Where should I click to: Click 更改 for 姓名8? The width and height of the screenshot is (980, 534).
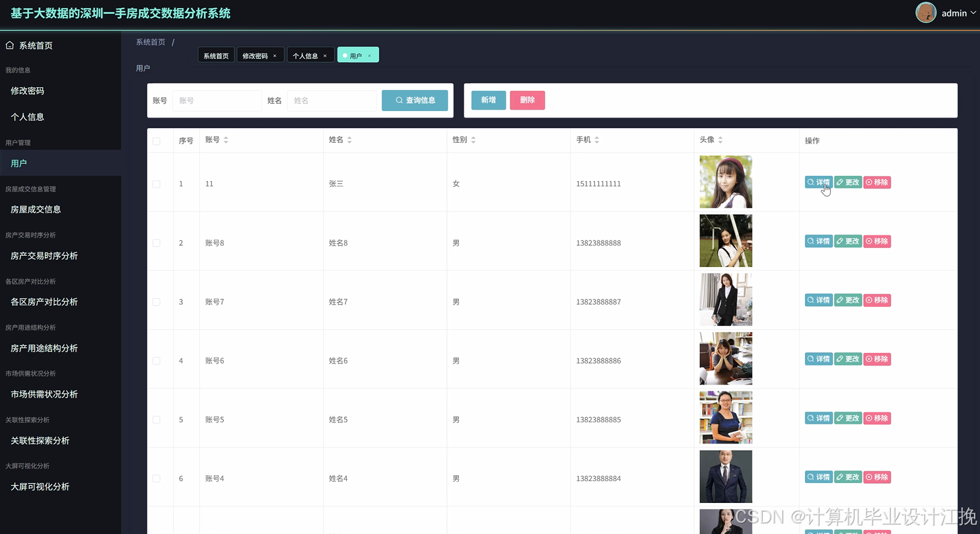(848, 241)
